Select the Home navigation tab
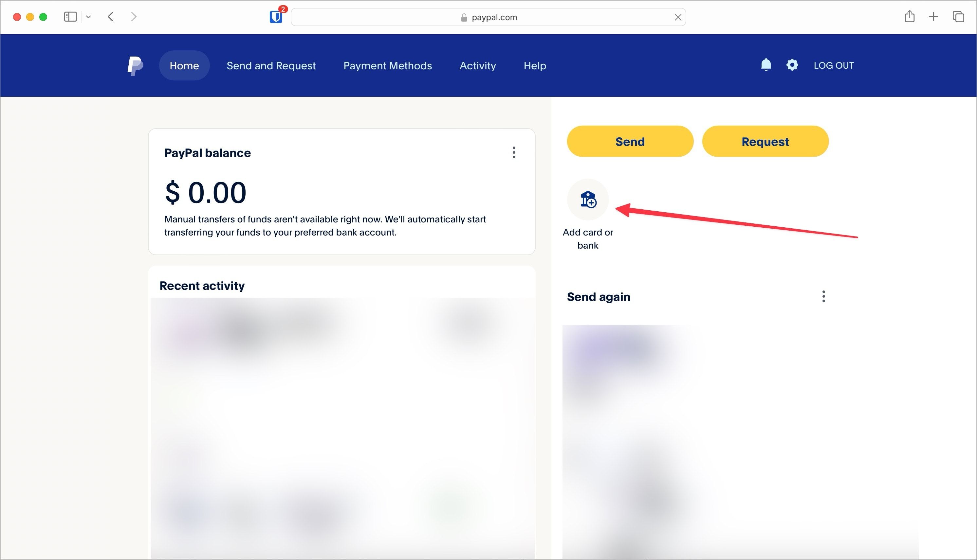This screenshot has height=560, width=977. pyautogui.click(x=184, y=65)
